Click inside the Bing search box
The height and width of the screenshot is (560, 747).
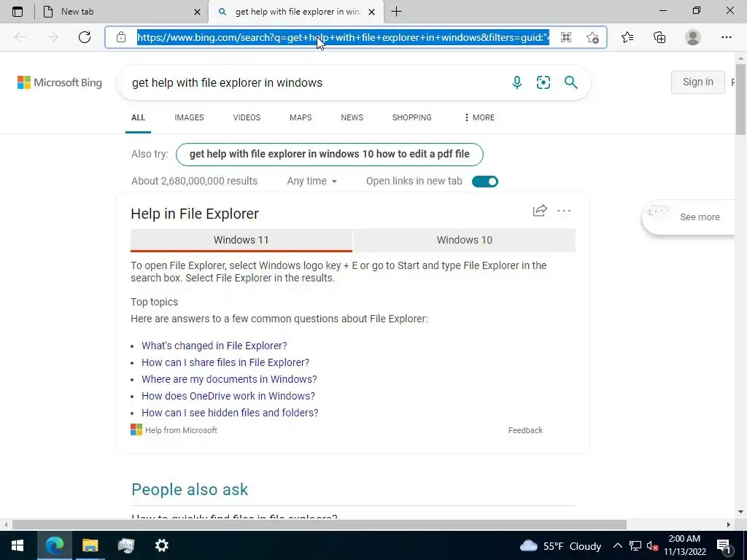point(314,82)
